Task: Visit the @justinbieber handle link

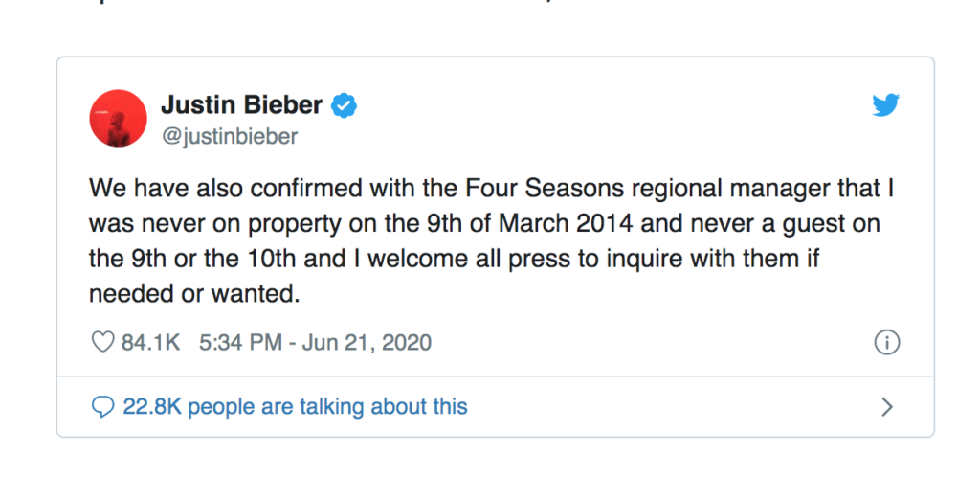Action: tap(229, 137)
